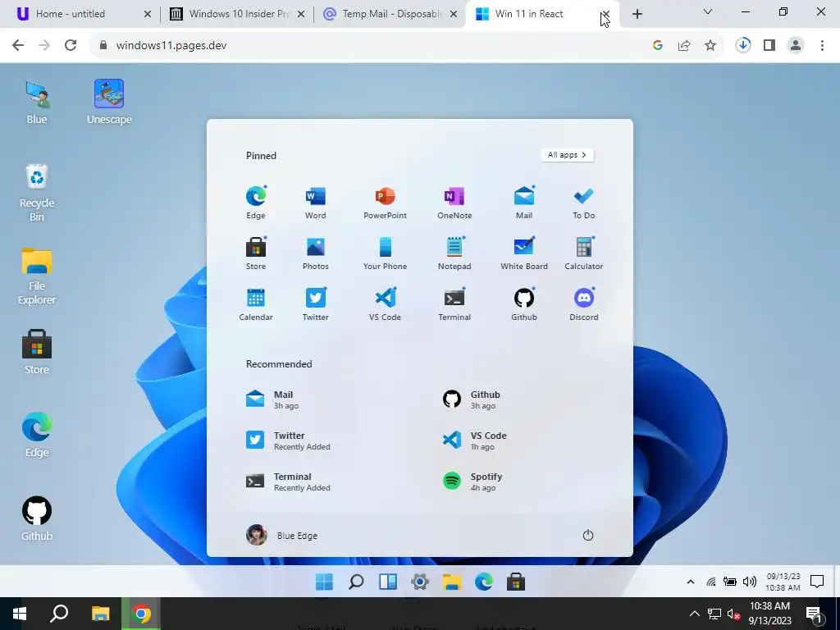Open Store on the Win11 taskbar
This screenshot has width=840, height=630.
point(515,582)
